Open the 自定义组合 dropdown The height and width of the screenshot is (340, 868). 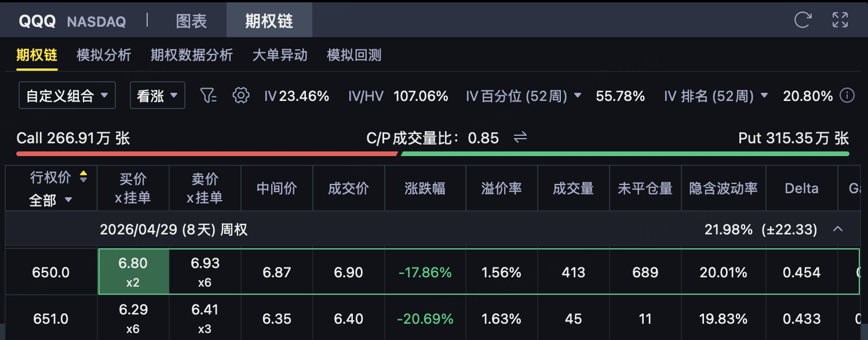[67, 96]
